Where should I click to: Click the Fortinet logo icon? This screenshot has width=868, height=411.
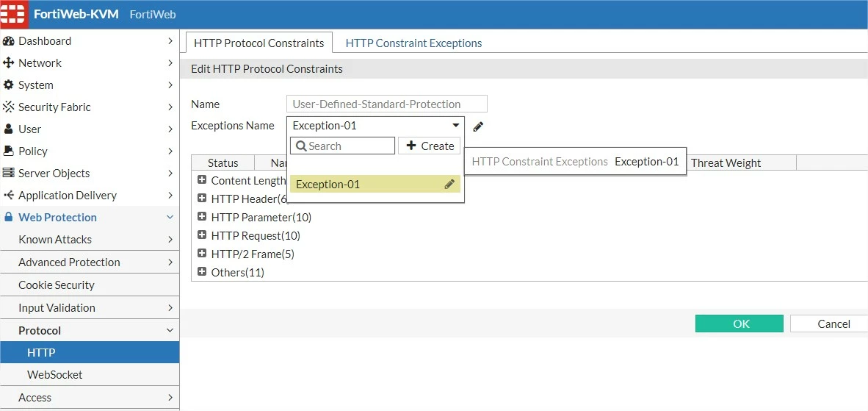(13, 14)
